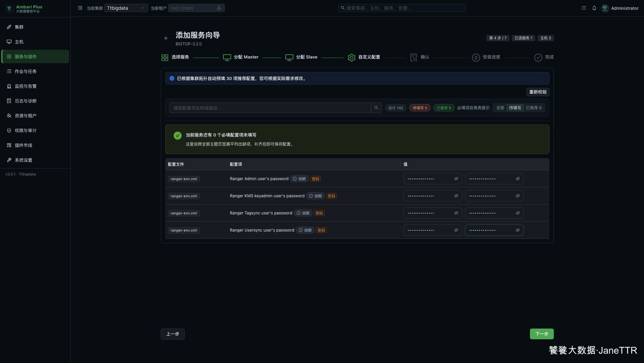Go back with the 上一步 button
The image size is (644, 363).
[173, 334]
